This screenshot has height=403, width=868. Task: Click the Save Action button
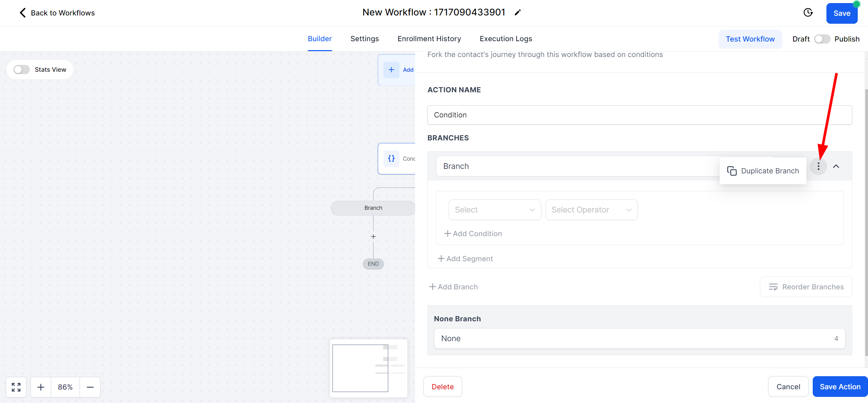coord(840,387)
